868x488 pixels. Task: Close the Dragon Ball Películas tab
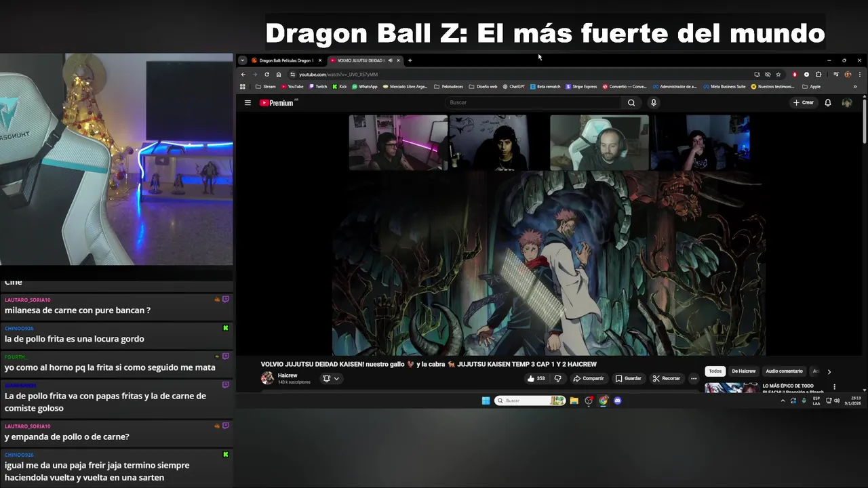[x=320, y=60]
